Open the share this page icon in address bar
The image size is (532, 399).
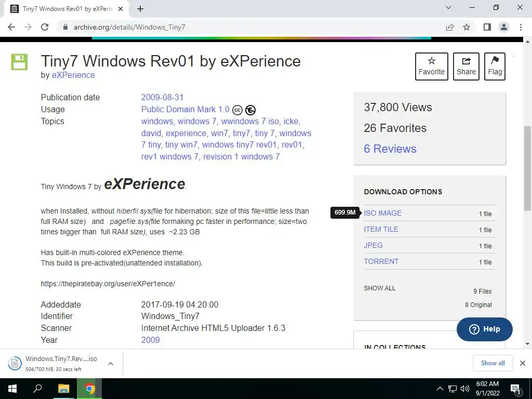450,27
